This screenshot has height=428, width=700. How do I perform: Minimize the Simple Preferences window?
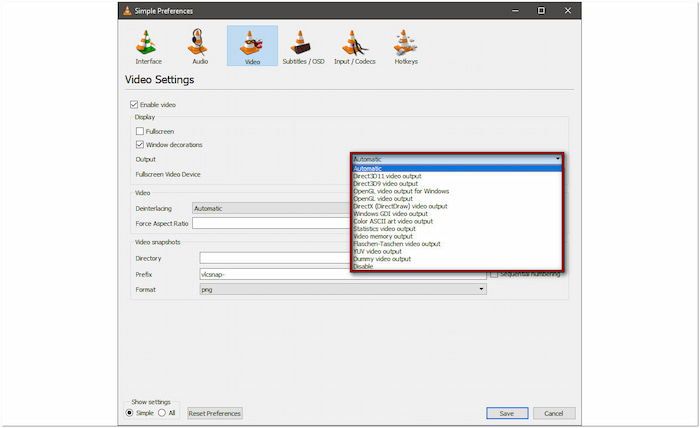pos(516,10)
